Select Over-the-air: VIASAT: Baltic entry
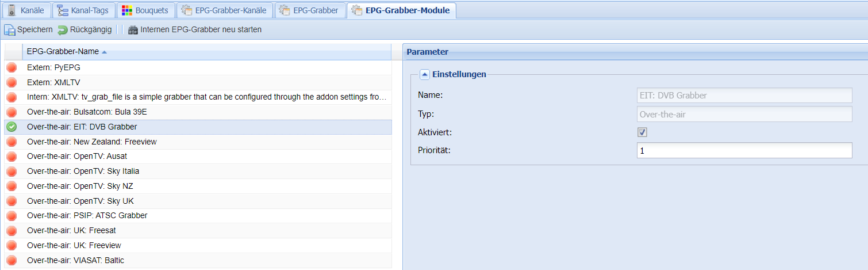The image size is (868, 270). point(75,260)
